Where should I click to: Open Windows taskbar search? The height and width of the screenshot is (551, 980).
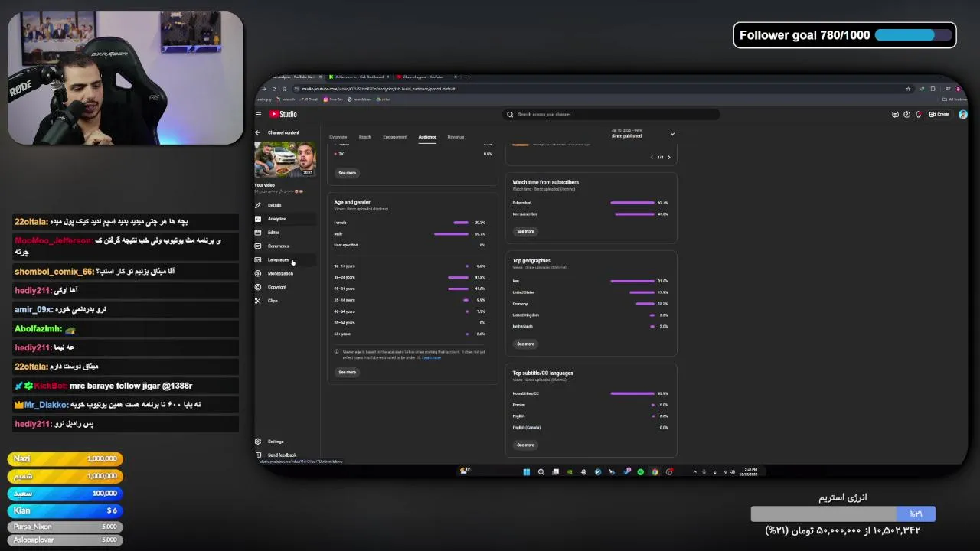tap(541, 471)
